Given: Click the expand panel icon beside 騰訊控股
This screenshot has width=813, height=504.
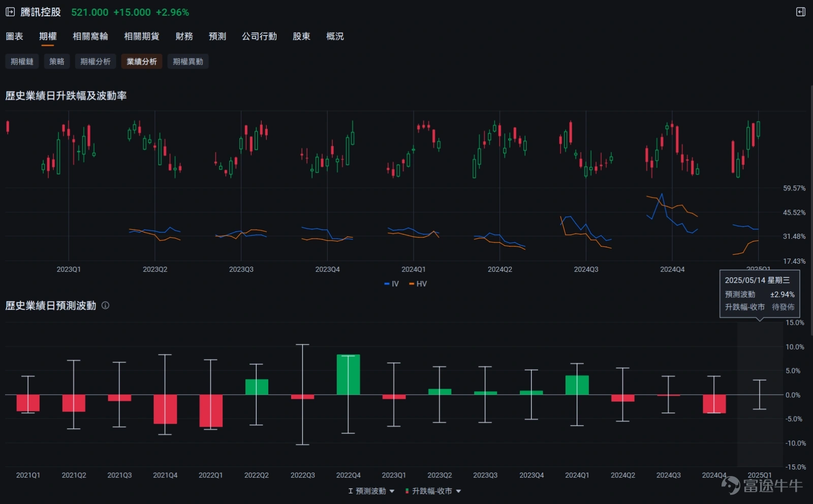Looking at the screenshot, I should [x=10, y=12].
